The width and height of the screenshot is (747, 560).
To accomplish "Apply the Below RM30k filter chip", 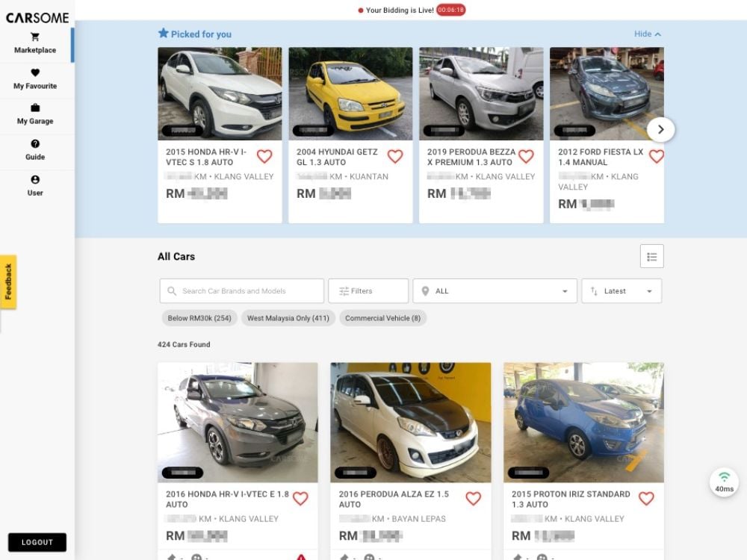I will (x=199, y=318).
